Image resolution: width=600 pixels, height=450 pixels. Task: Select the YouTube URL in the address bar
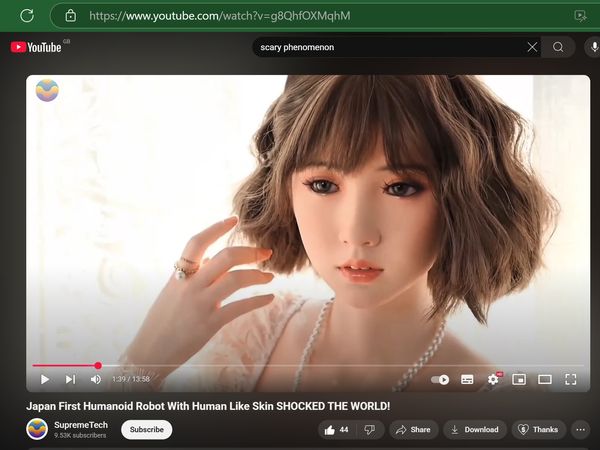pos(219,16)
